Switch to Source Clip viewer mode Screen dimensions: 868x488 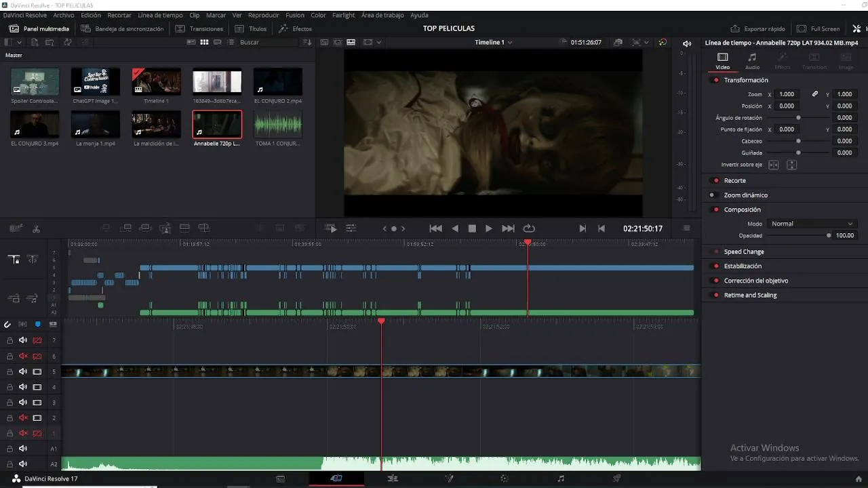point(324,42)
